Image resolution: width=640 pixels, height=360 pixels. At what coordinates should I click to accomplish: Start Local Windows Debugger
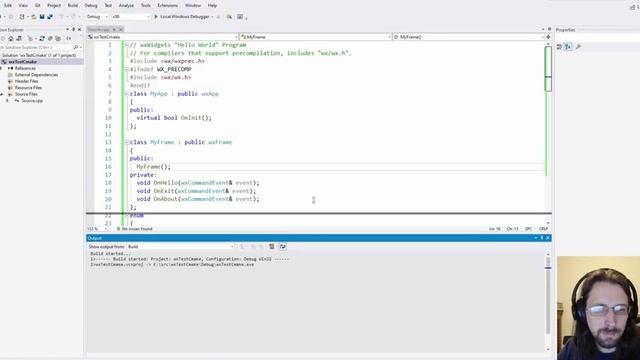(181, 17)
